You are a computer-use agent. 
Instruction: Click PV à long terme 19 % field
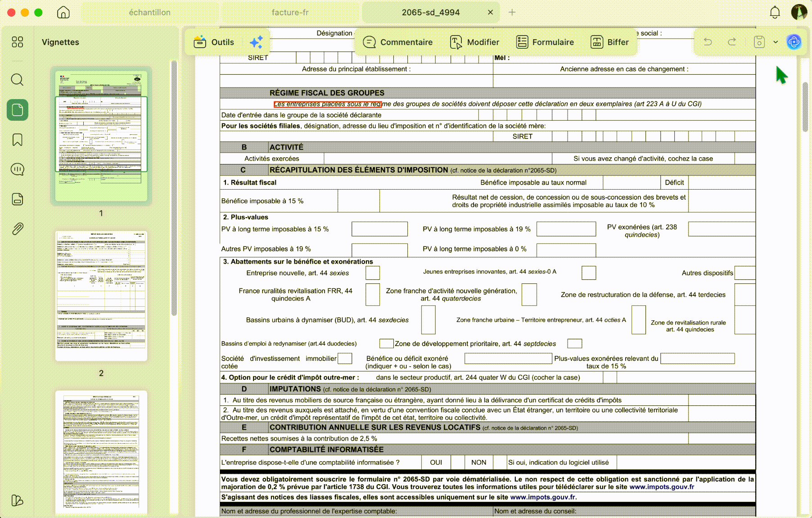click(566, 229)
